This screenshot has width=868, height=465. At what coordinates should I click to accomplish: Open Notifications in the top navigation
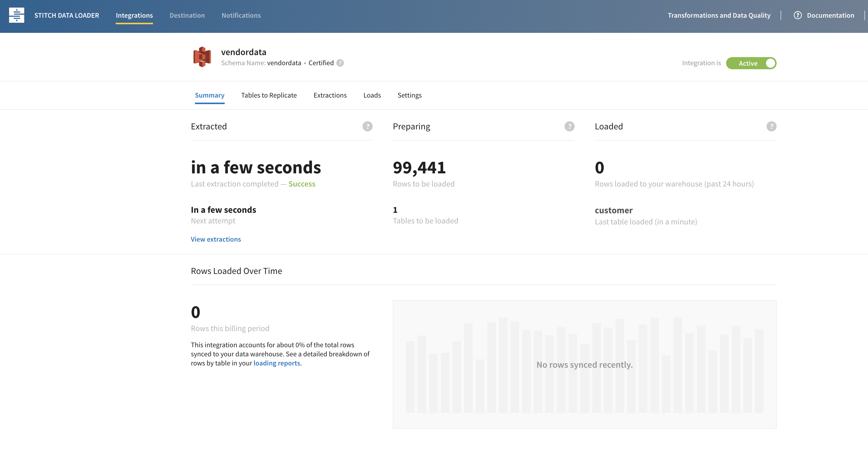pyautogui.click(x=241, y=15)
